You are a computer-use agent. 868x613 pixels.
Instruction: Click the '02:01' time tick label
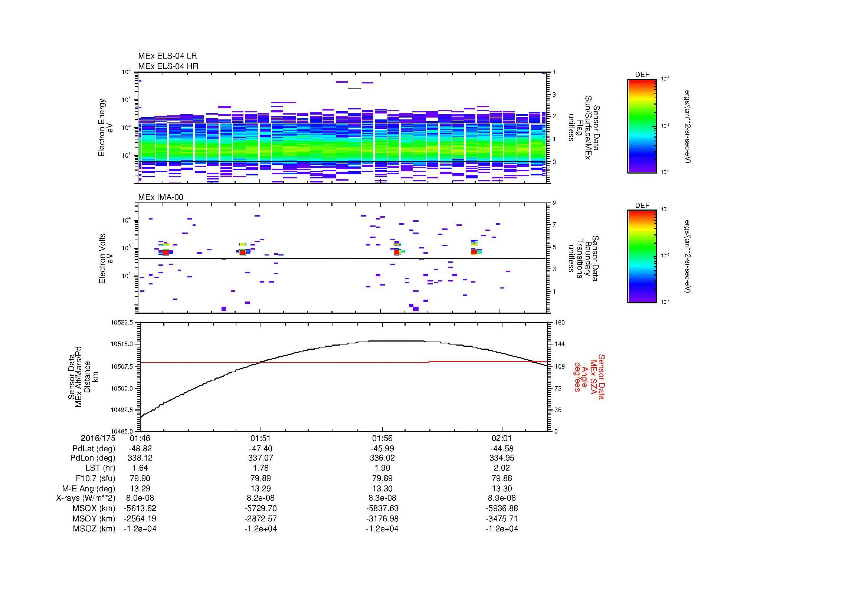tap(502, 438)
